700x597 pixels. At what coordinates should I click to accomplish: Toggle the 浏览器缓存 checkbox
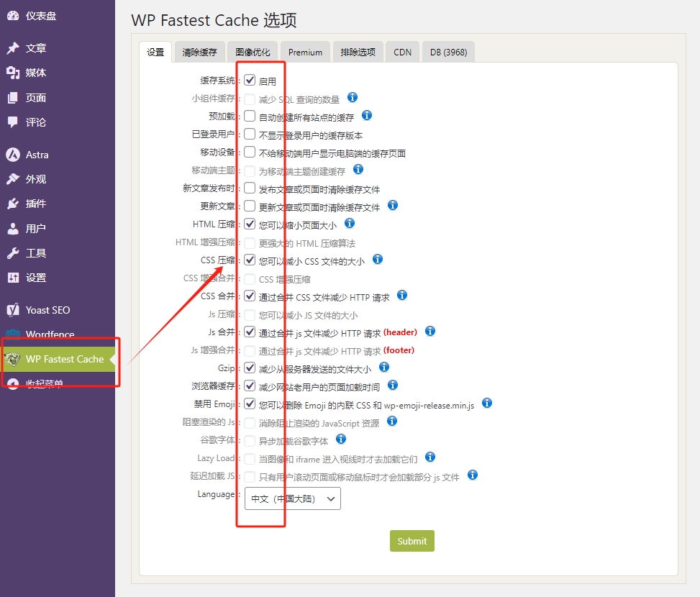250,386
